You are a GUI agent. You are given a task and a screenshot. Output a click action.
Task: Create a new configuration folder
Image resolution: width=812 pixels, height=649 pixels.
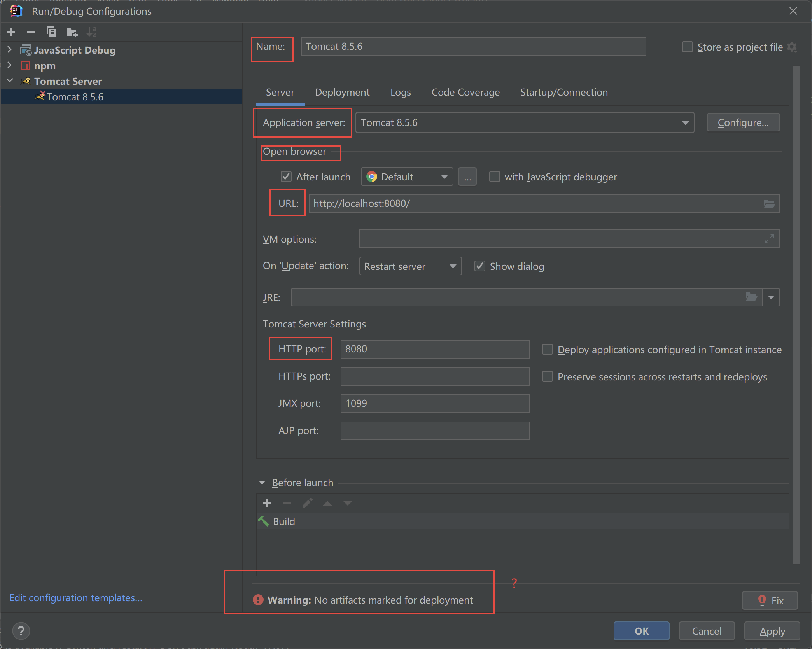coord(72,32)
